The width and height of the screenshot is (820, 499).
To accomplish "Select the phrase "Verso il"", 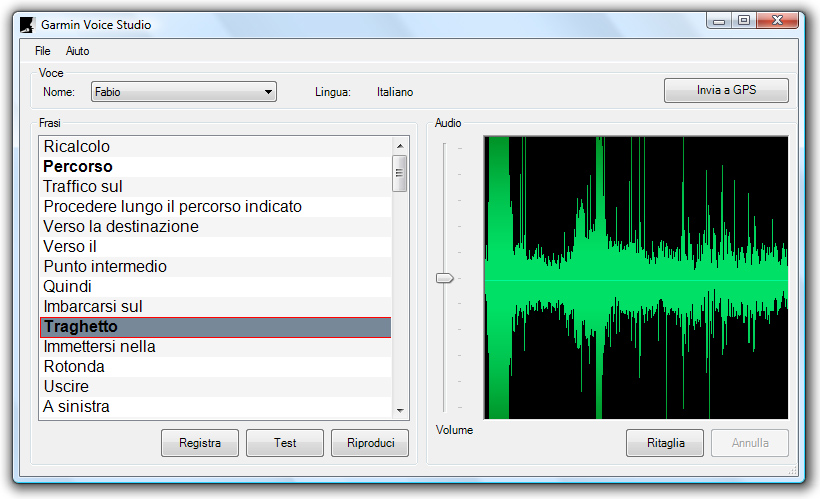I will 215,246.
